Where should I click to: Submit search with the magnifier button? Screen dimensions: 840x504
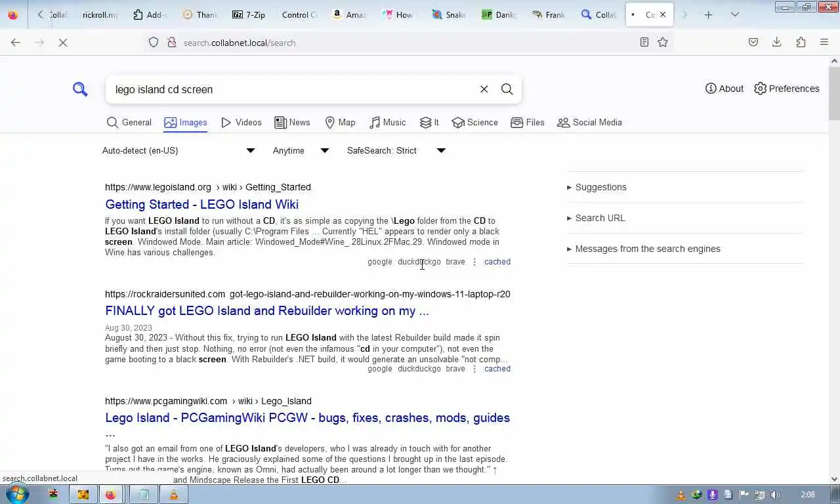[507, 89]
